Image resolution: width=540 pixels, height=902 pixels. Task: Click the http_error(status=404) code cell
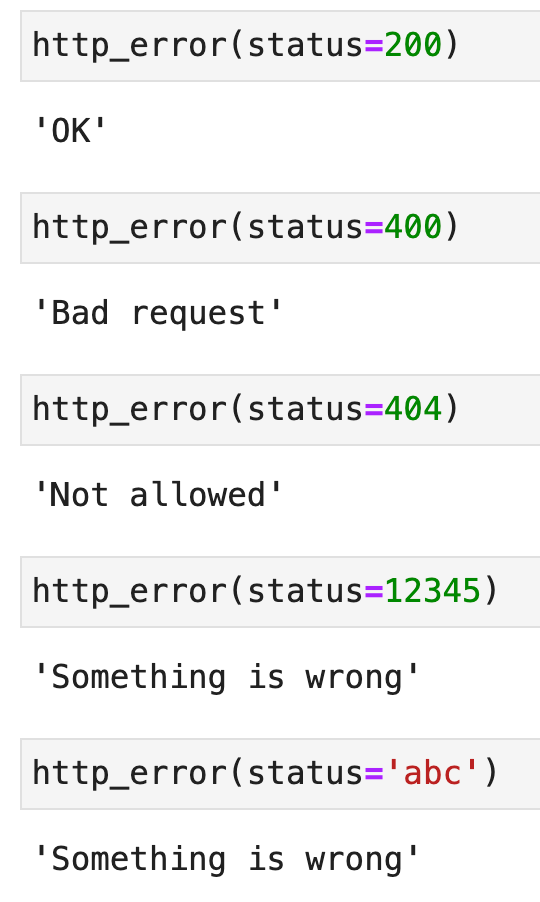(x=280, y=410)
